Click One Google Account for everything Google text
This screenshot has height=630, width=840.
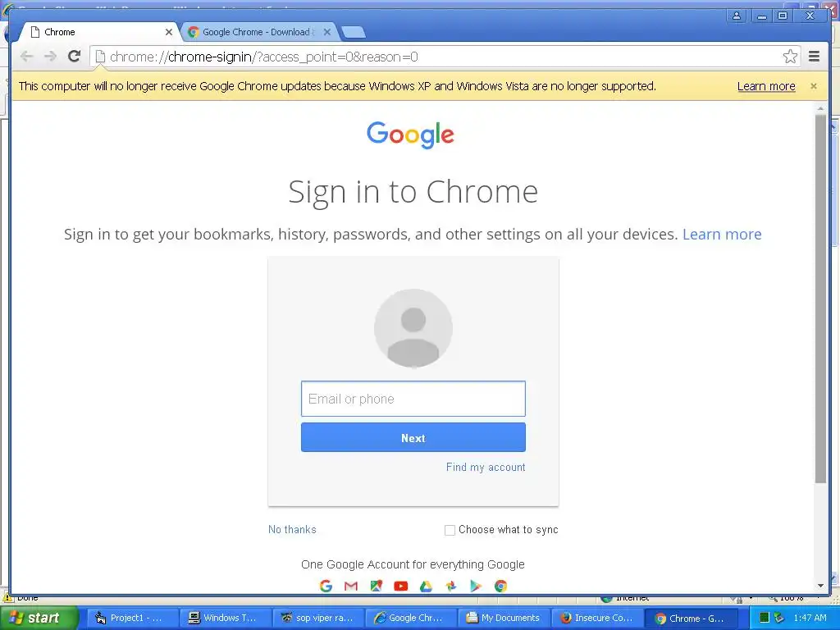point(413,564)
